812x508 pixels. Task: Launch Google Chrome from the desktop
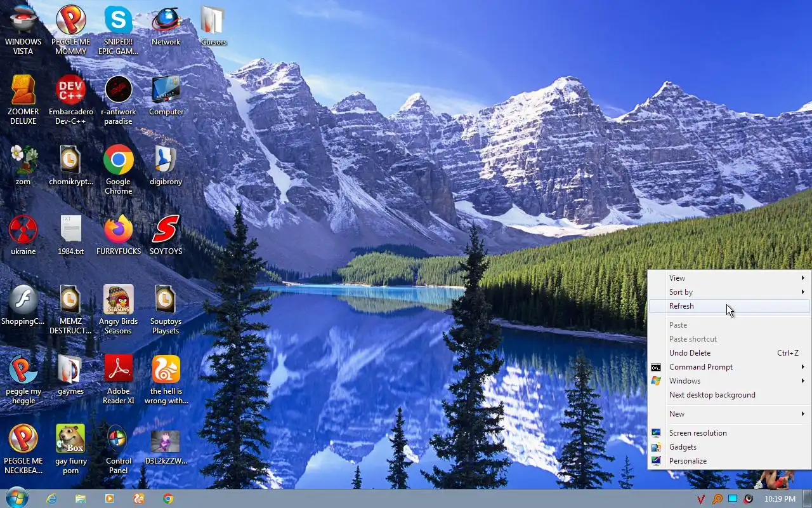click(x=118, y=169)
